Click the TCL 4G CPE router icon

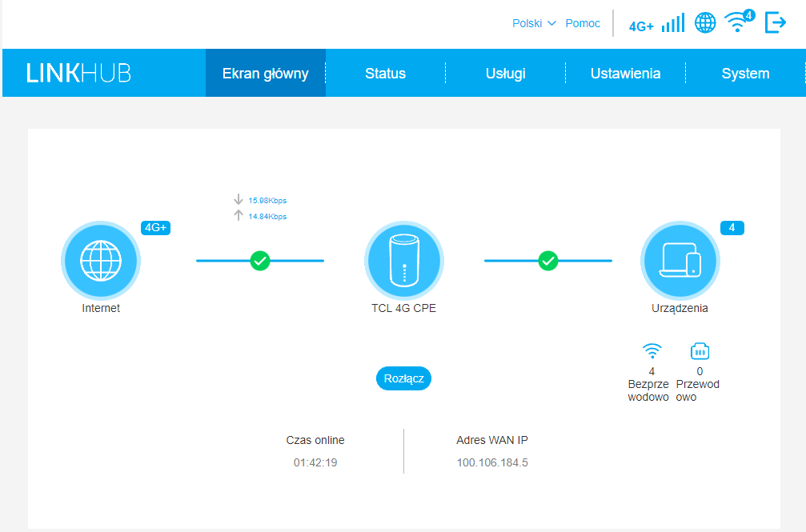[x=404, y=261]
